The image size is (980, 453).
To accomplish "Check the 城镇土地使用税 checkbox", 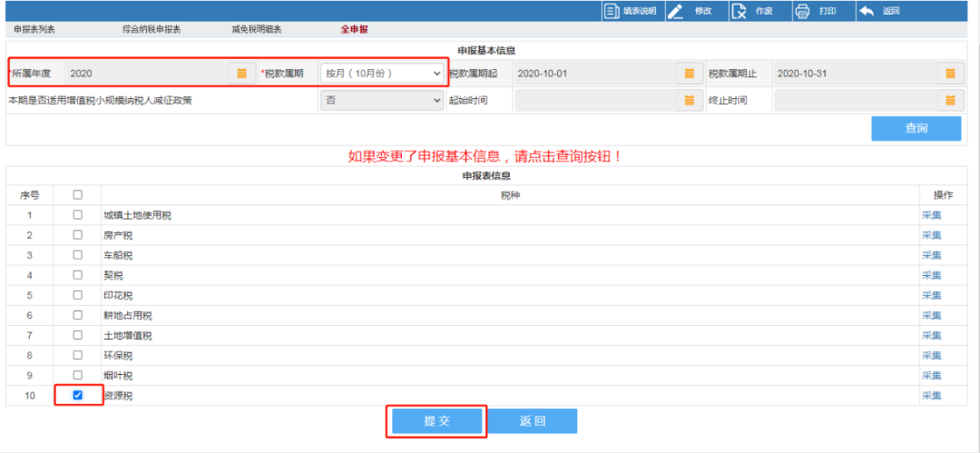I will tap(77, 215).
